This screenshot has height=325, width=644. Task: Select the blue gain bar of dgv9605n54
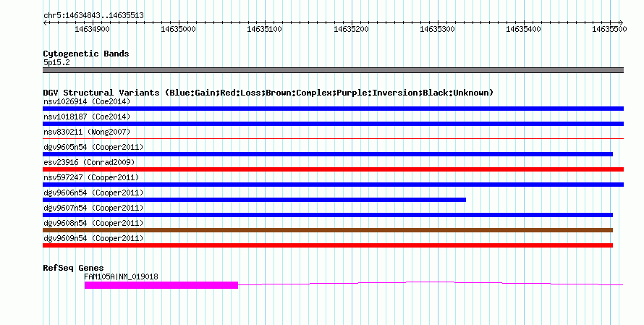(328, 154)
